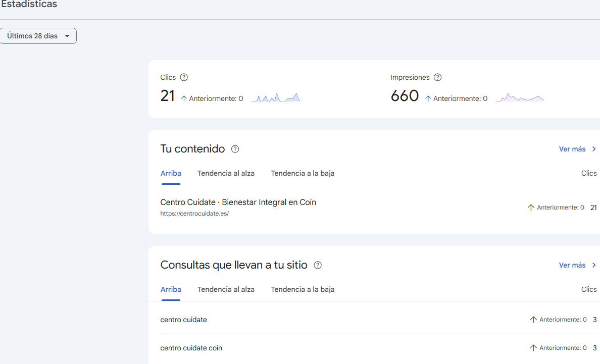Click the help icon beside Consultas que llevan

[x=318, y=265]
